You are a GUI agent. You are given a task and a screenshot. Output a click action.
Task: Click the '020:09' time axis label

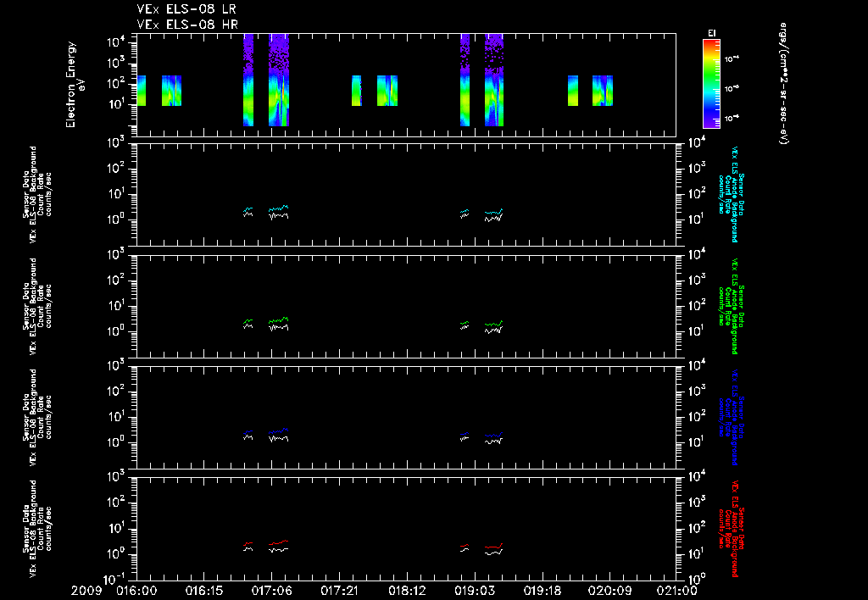pyautogui.click(x=609, y=591)
